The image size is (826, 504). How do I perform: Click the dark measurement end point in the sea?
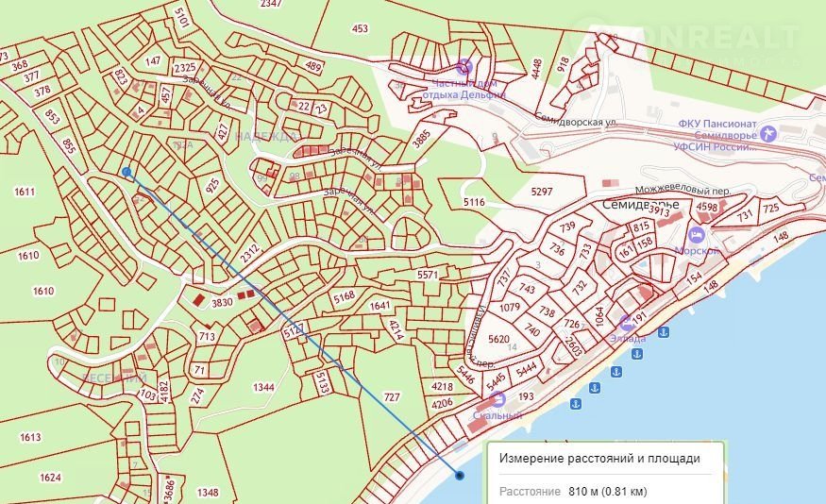459,476
